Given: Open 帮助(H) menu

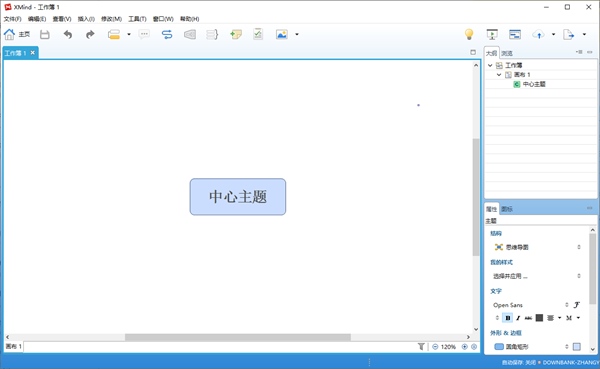Looking at the screenshot, I should (x=189, y=19).
